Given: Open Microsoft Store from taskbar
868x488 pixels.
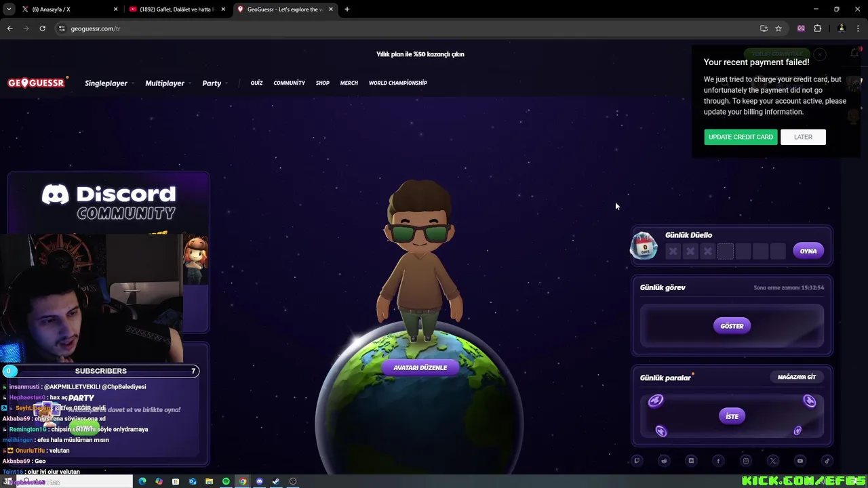Looking at the screenshot, I should pyautogui.click(x=176, y=481).
